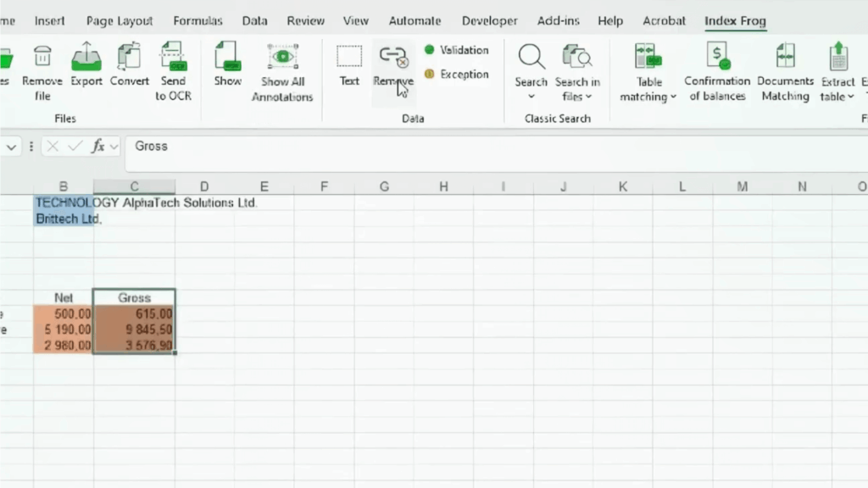Open the Page Layout tab
The image size is (868, 488).
119,20
